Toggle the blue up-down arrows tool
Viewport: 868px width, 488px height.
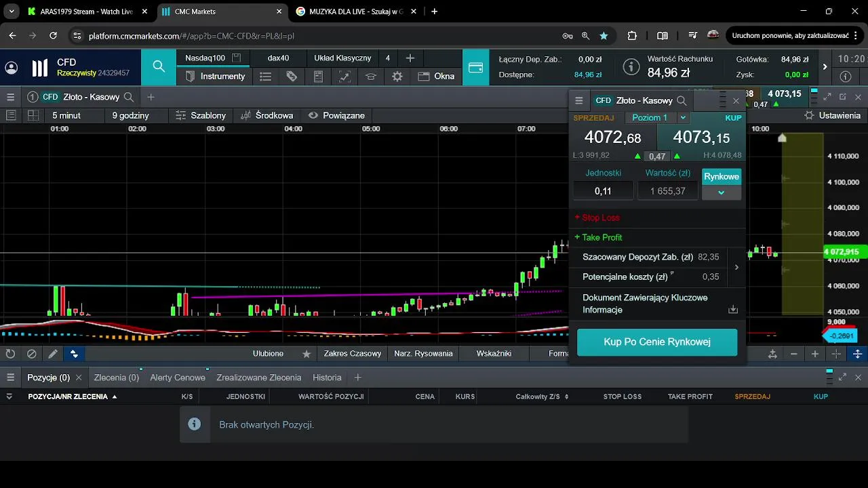[74, 354]
